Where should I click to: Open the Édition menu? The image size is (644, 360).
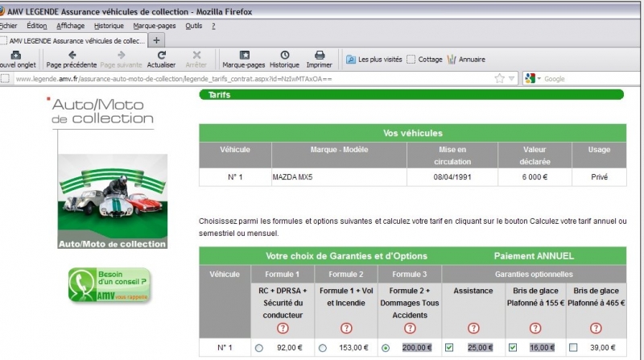pos(36,26)
